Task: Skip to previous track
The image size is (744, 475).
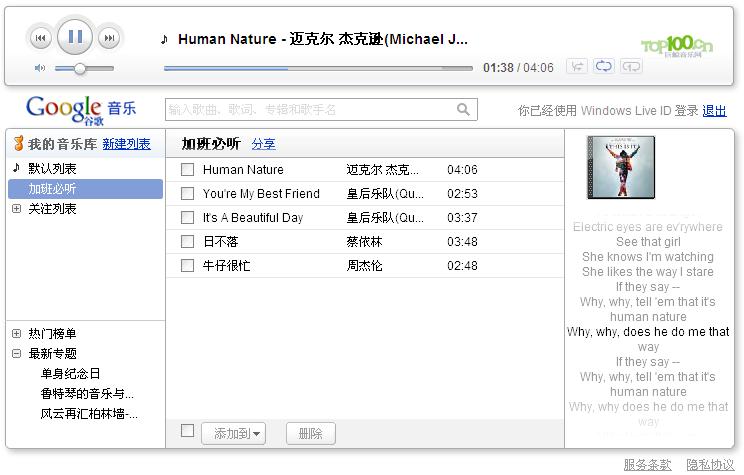Action: (40, 37)
